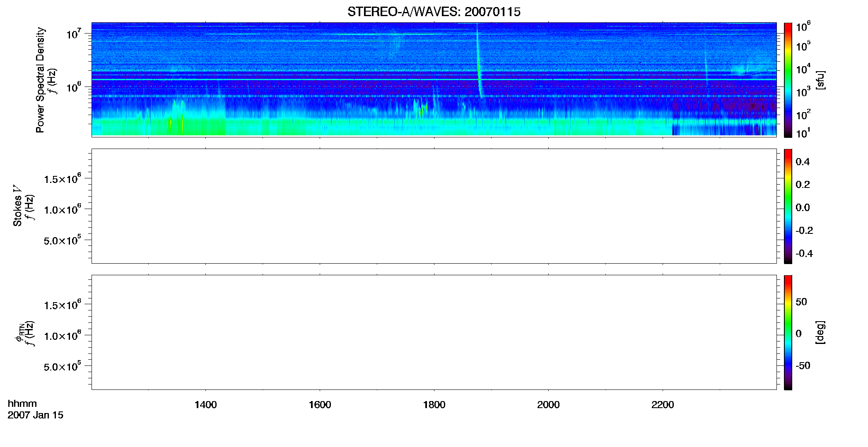Image resolution: width=868 pixels, height=447 pixels.
Task: Select the 2000 time axis label
Action: click(x=548, y=405)
